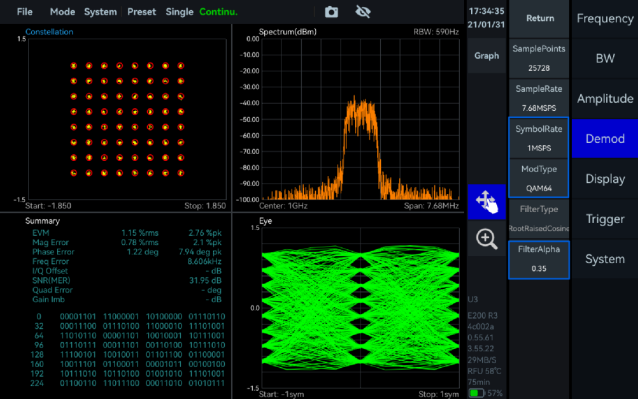Open the Trigger side menu
This screenshot has width=638, height=399.
coord(605,219)
